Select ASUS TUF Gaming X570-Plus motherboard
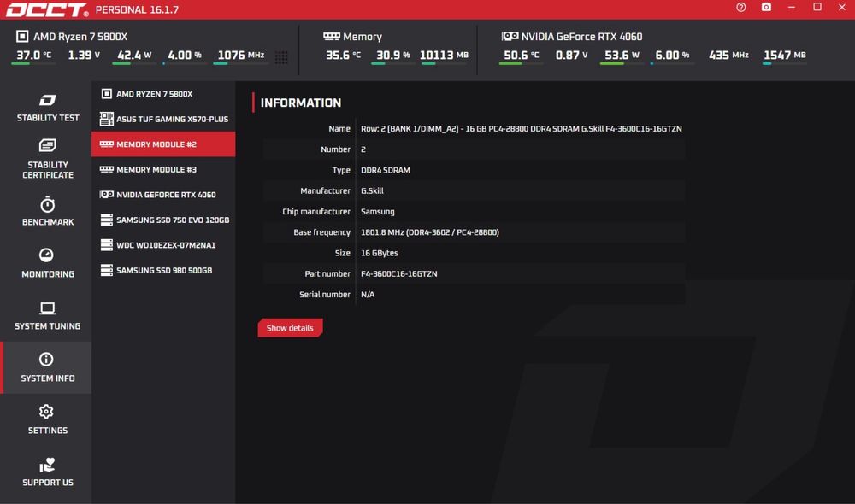The image size is (855, 504). point(163,119)
